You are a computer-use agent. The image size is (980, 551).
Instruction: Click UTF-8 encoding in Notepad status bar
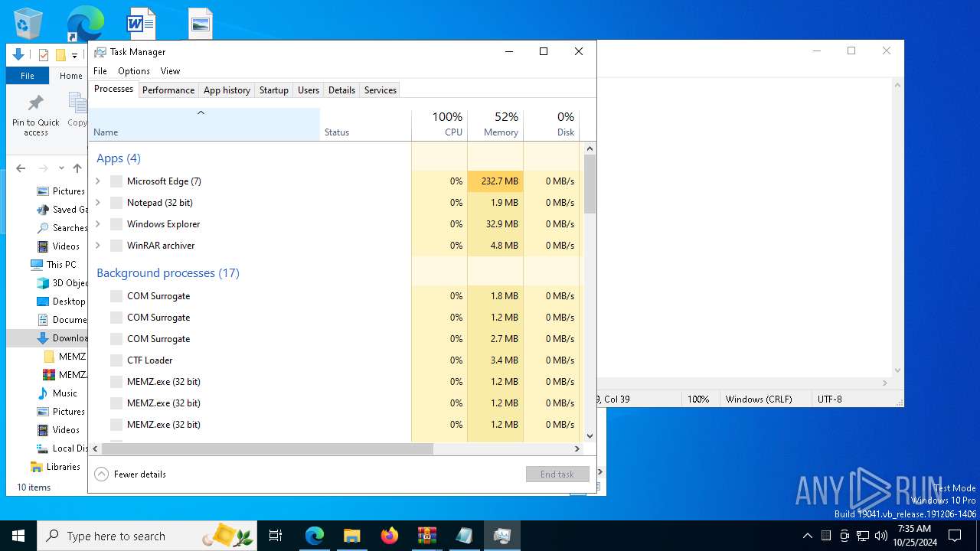(829, 399)
